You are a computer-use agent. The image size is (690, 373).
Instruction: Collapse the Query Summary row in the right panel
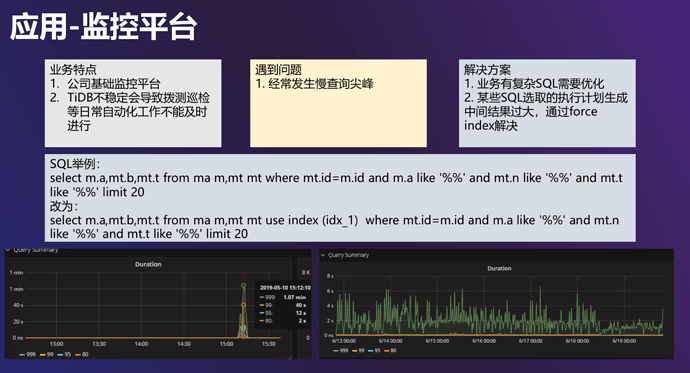pyautogui.click(x=345, y=255)
